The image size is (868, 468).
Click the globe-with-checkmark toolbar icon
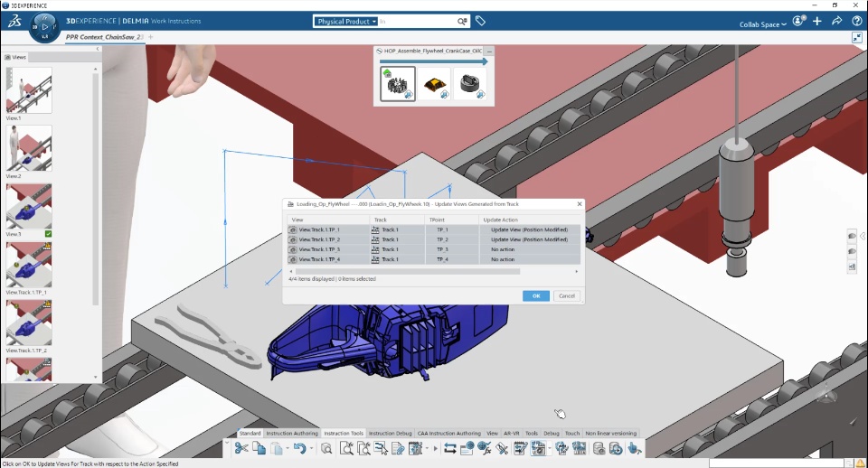(x=485, y=448)
